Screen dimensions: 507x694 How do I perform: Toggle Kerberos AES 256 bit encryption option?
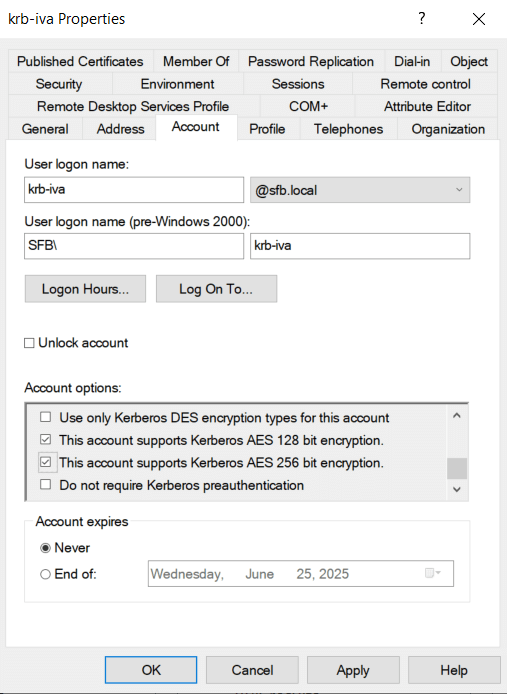(x=45, y=462)
